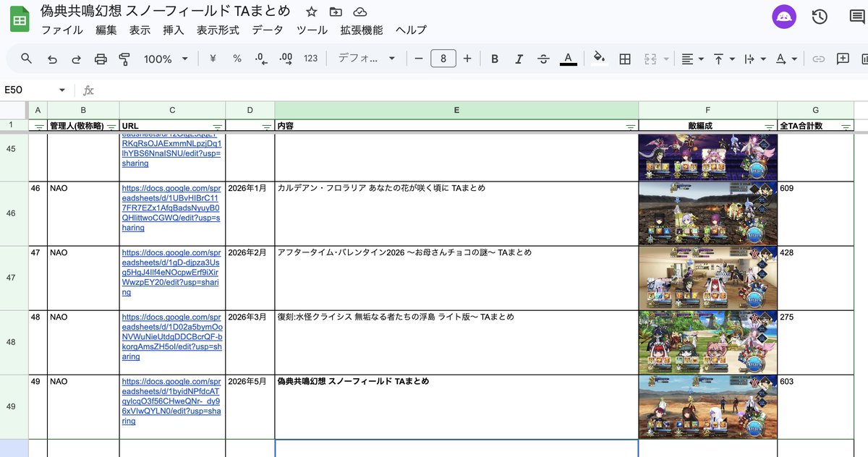868x457 pixels.
Task: Open the row 46 spreadsheet URL link
Action: pos(170,208)
